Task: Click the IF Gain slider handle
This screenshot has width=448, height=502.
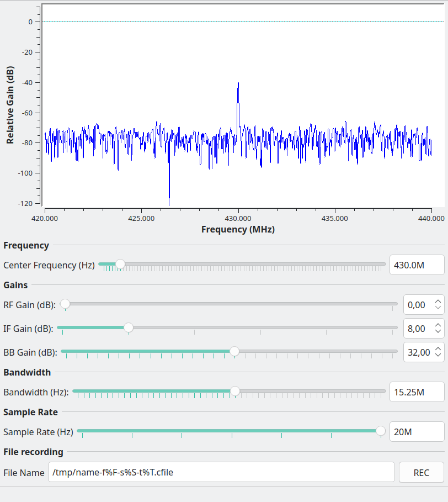Action: pyautogui.click(x=129, y=327)
